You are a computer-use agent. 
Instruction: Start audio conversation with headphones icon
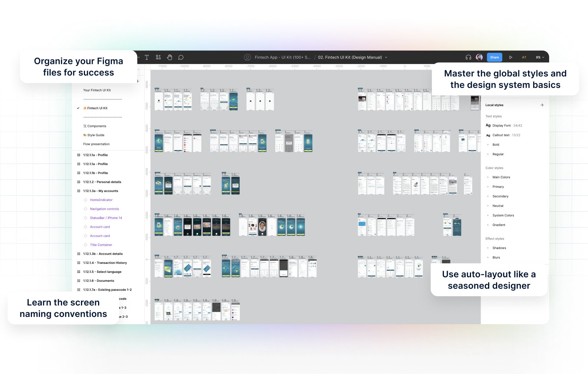[x=469, y=57]
